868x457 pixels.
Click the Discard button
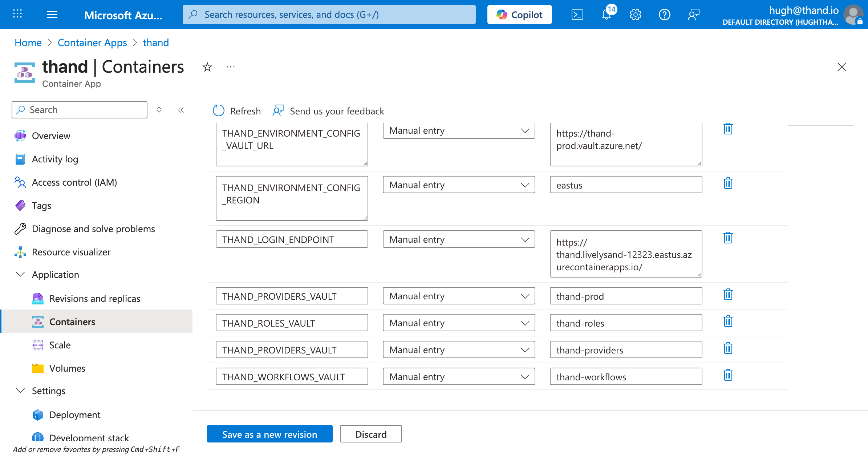pyautogui.click(x=370, y=434)
